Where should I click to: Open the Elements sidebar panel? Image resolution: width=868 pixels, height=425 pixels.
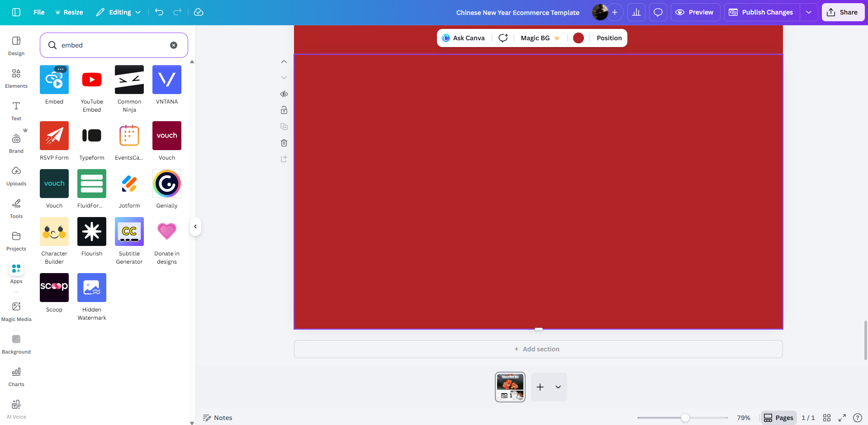(x=16, y=78)
